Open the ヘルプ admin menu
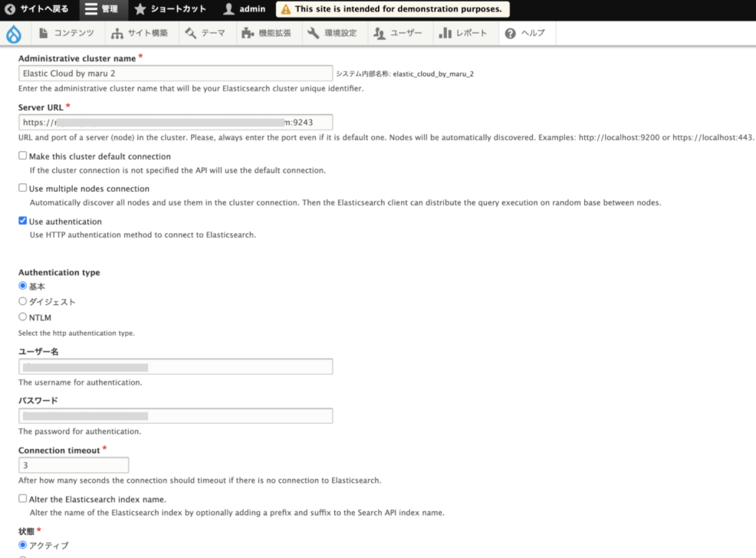This screenshot has width=756, height=558. [525, 33]
